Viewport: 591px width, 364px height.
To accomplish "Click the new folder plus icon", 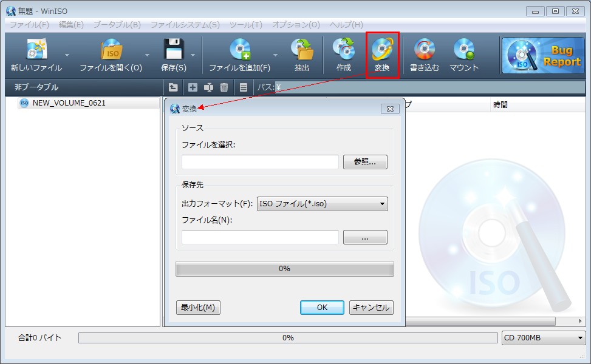I will (191, 87).
